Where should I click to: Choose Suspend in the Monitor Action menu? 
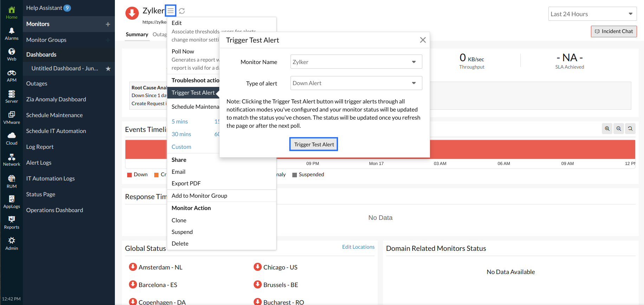click(x=182, y=232)
